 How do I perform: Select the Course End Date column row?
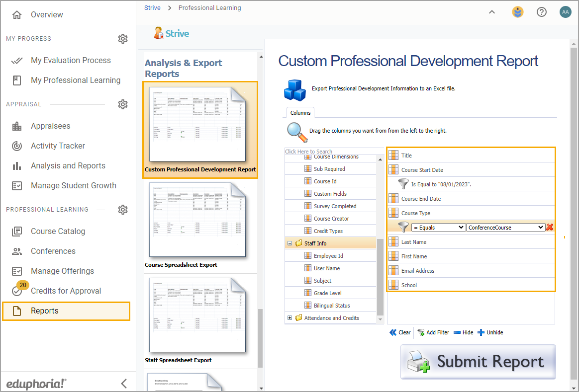[471, 199]
